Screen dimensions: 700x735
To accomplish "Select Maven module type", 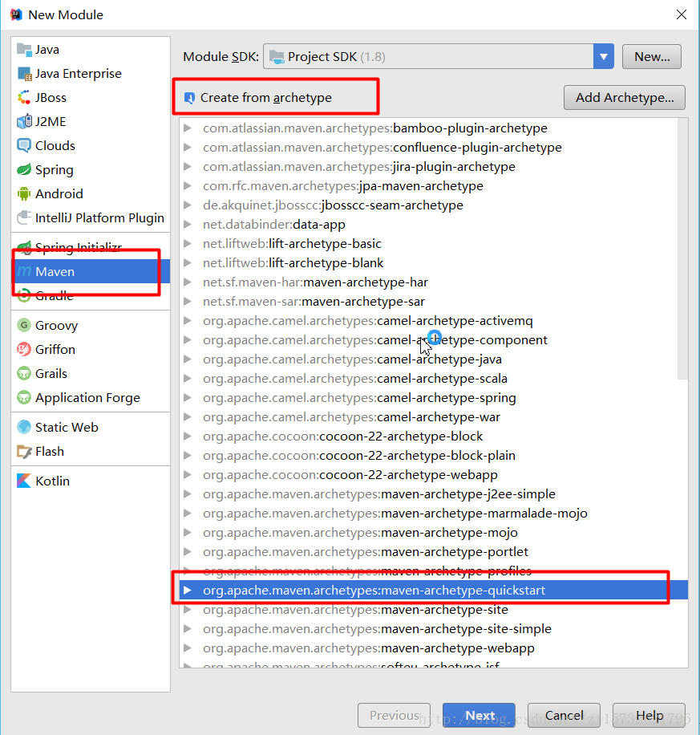I will click(91, 271).
